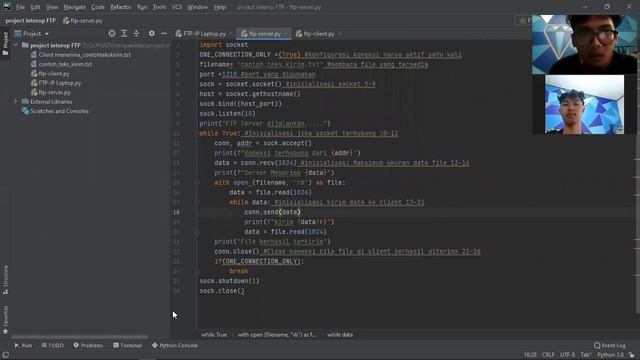The image size is (640, 360).
Task: Click the read-only lock icon in status bar
Action: click(631, 355)
